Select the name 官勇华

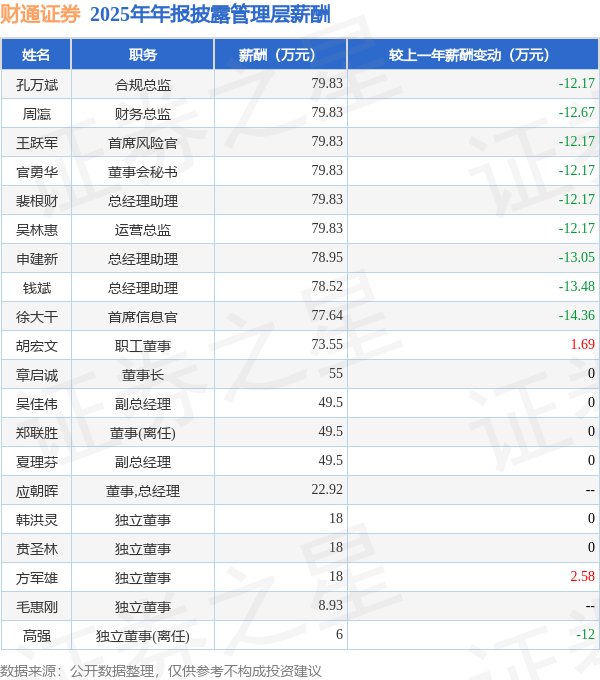37,171
